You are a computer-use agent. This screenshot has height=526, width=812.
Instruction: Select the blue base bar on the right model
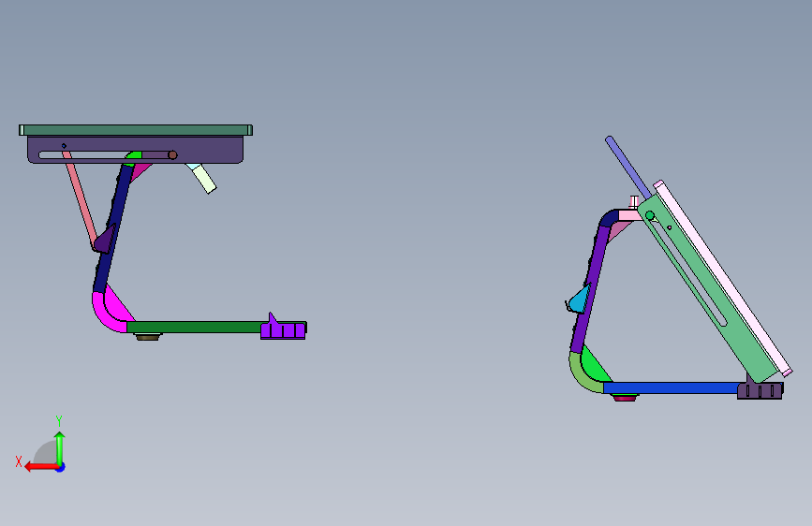pos(671,387)
